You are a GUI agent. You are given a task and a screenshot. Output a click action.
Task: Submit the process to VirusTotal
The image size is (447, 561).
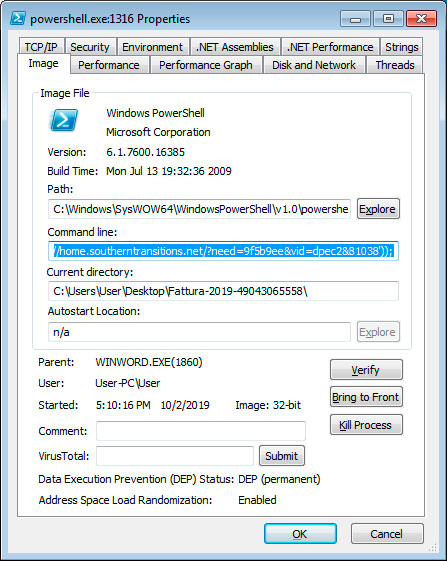tap(282, 456)
